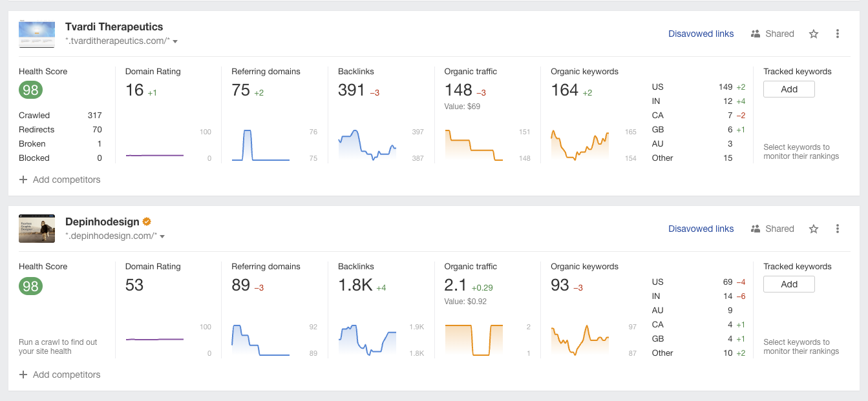Open Depinhodesign Health Score 98 badge
The image size is (868, 401).
click(x=30, y=285)
